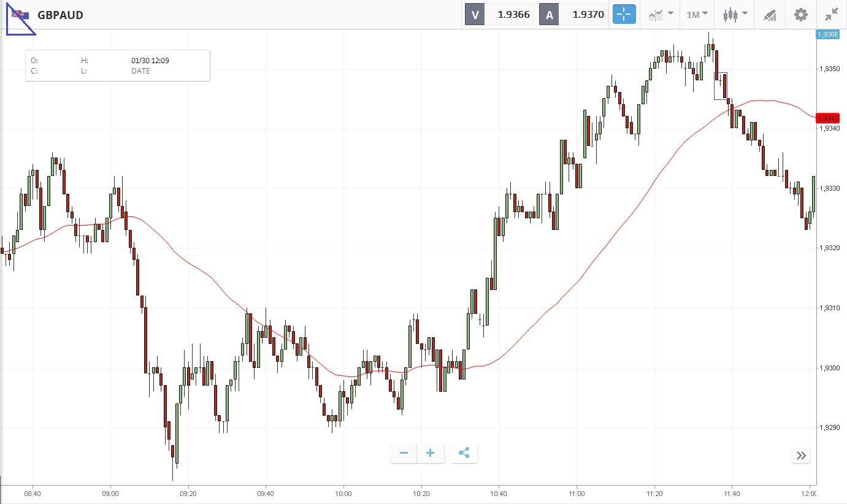Image resolution: width=847 pixels, height=504 pixels.
Task: Toggle the crosshair cursor button
Action: click(x=624, y=15)
